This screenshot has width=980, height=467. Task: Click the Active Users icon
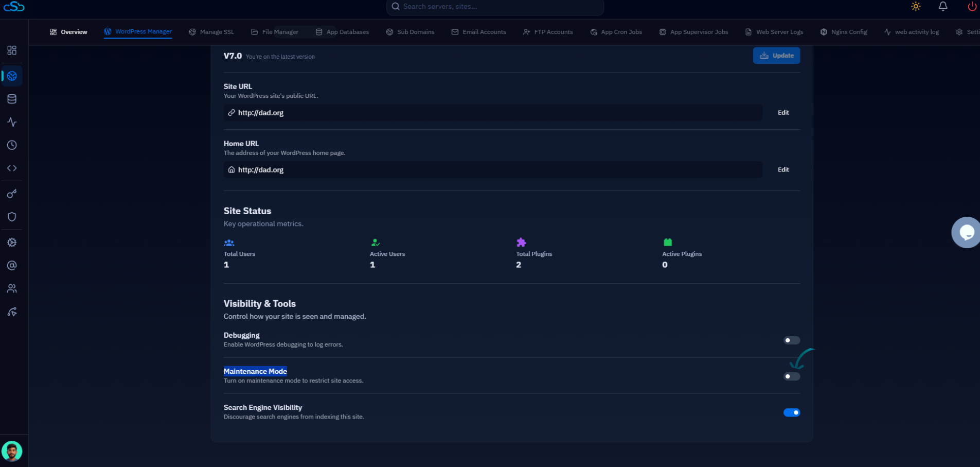point(375,243)
